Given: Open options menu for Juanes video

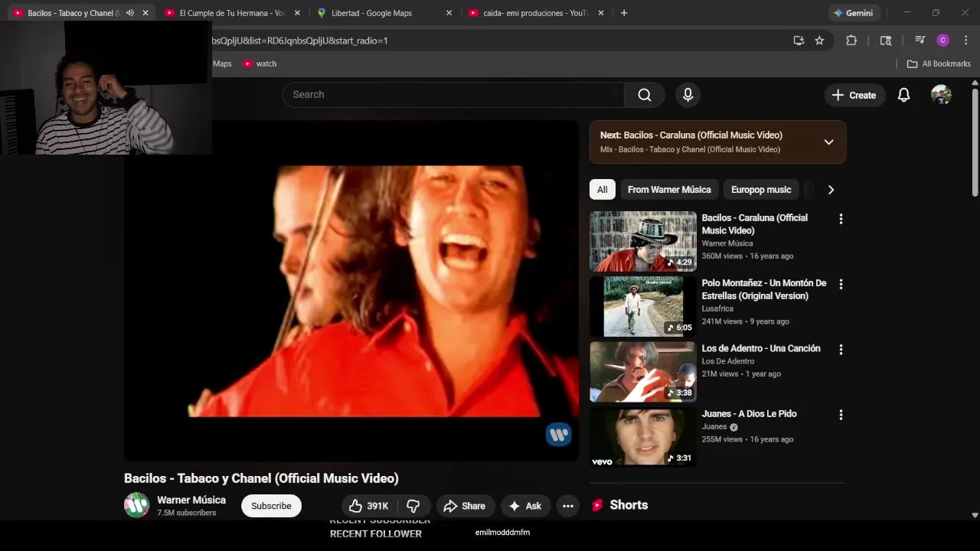Looking at the screenshot, I should 841,415.
